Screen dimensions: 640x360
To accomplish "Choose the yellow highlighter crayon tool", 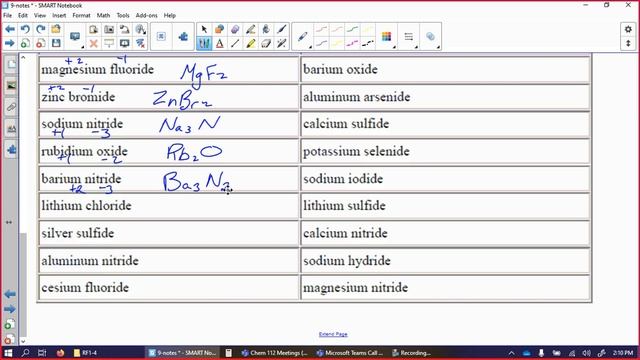I will (251, 43).
